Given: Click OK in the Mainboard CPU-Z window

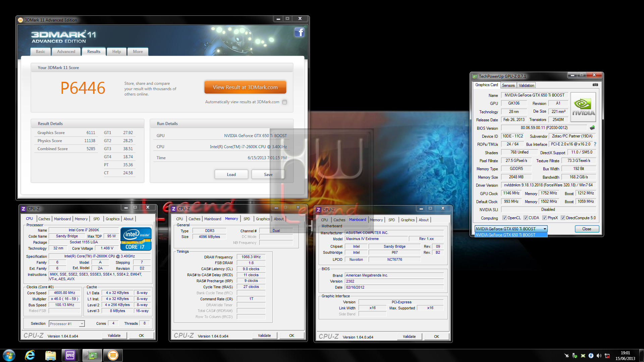Looking at the screenshot, I should click(x=436, y=337).
